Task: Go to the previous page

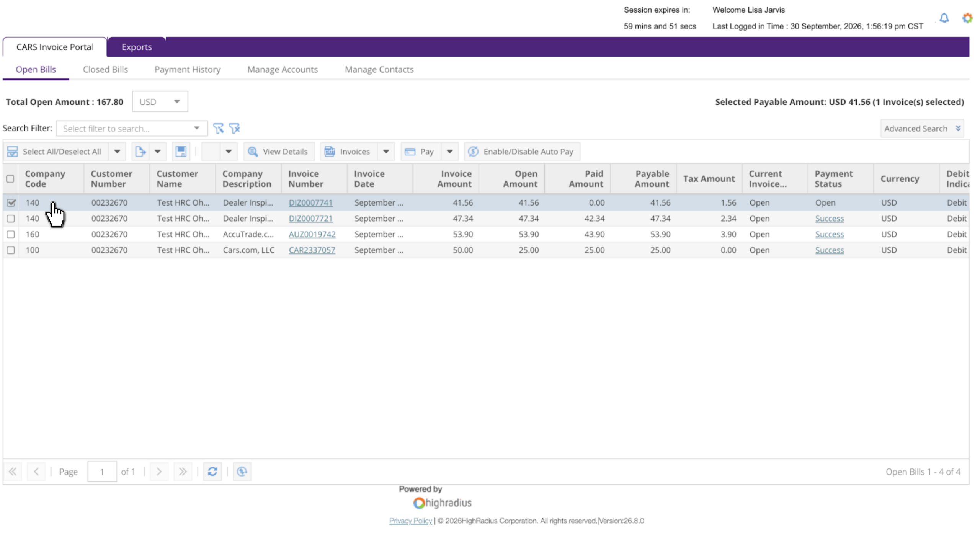Action: [x=36, y=471]
